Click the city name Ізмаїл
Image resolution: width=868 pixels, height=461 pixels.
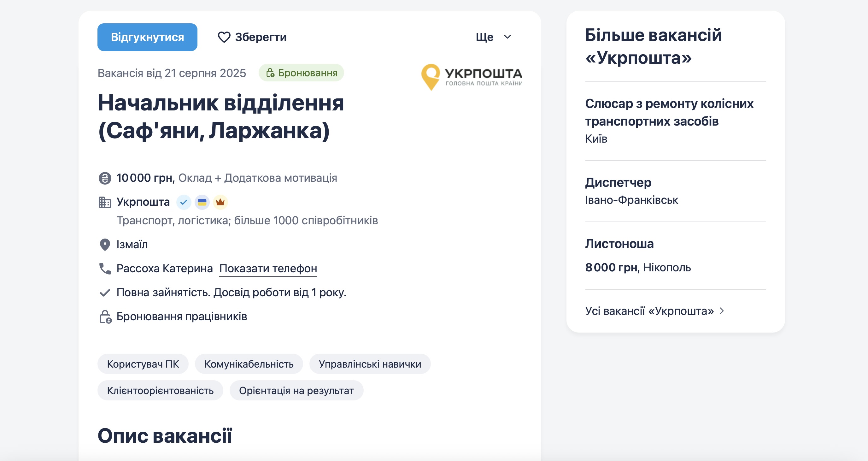[132, 245]
